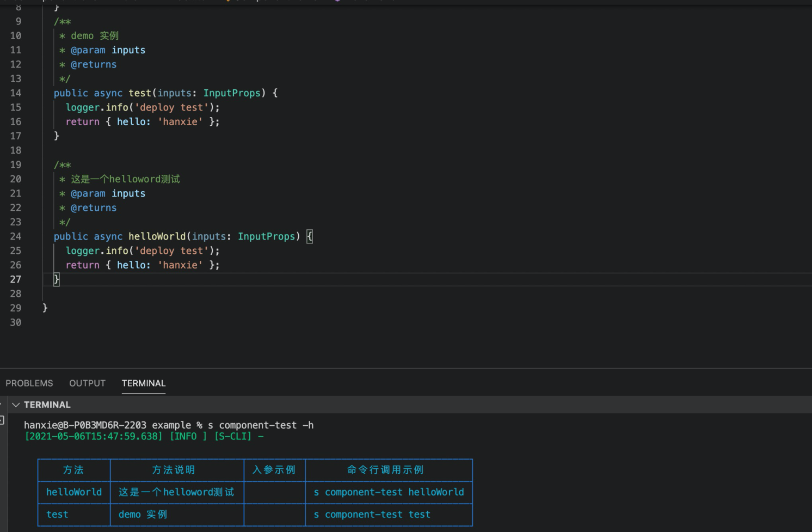Click the terminal timestamp '2021-05-06T15:47:59.638'
This screenshot has height=532, width=812.
pyautogui.click(x=94, y=437)
